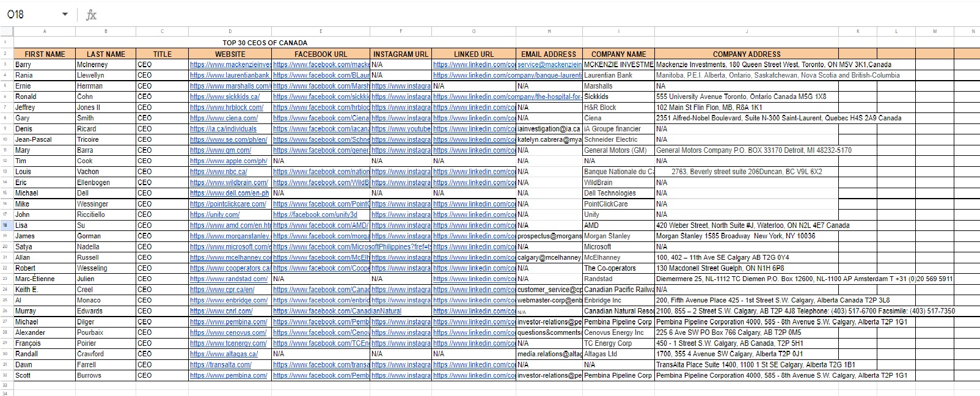This screenshot has height=396, width=980.
Task: Open the Name Box dropdown arrow
Action: click(65, 15)
